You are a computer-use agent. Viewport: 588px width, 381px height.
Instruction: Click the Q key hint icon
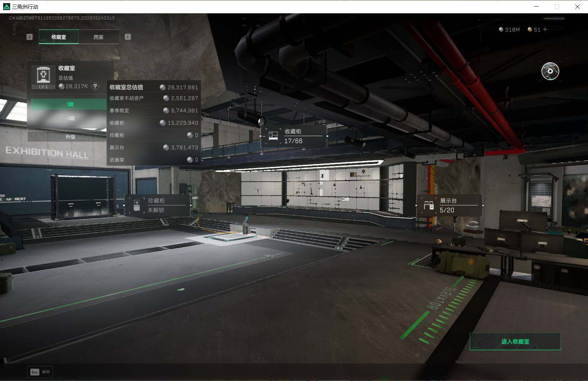click(x=30, y=37)
